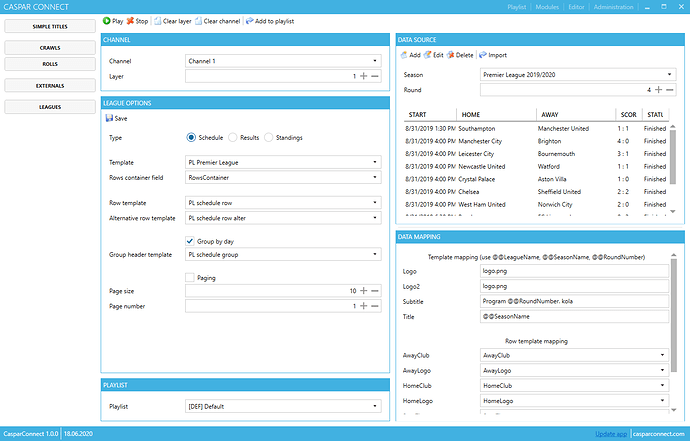Click the Subtitle mapping input field
Image resolution: width=690 pixels, height=441 pixels.
(x=574, y=301)
